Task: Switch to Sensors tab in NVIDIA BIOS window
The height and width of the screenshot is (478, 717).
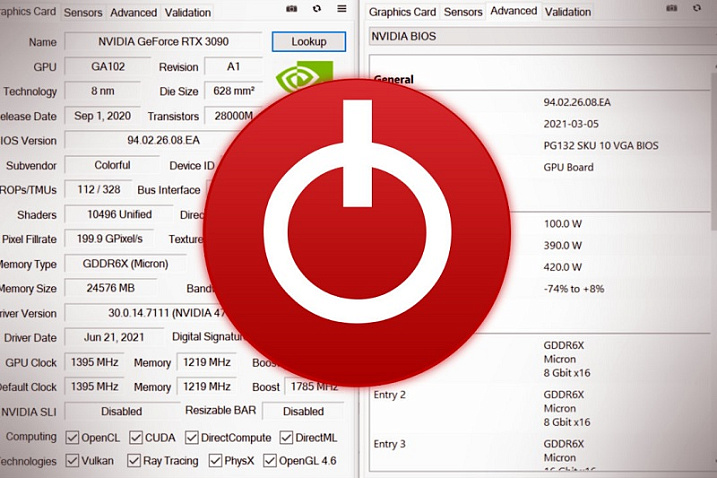Action: click(x=463, y=12)
